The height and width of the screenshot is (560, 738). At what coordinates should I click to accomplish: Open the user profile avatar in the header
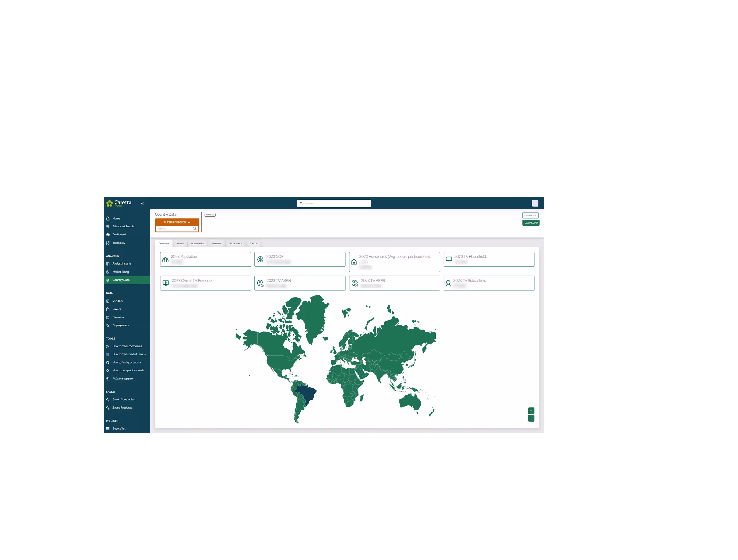tap(535, 203)
